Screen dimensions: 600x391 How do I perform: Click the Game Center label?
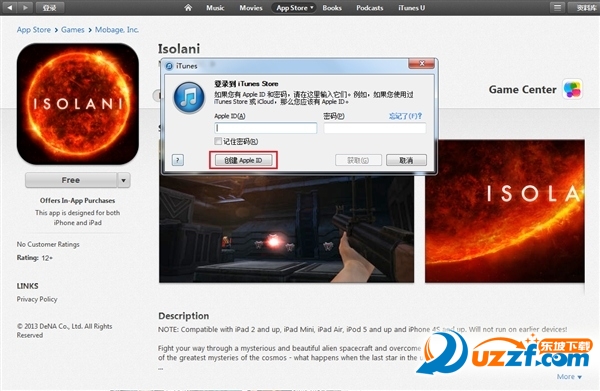[522, 90]
